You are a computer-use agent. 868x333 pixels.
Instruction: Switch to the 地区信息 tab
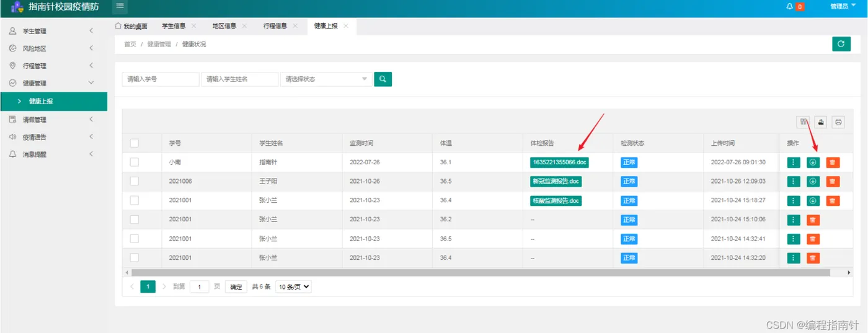point(224,26)
